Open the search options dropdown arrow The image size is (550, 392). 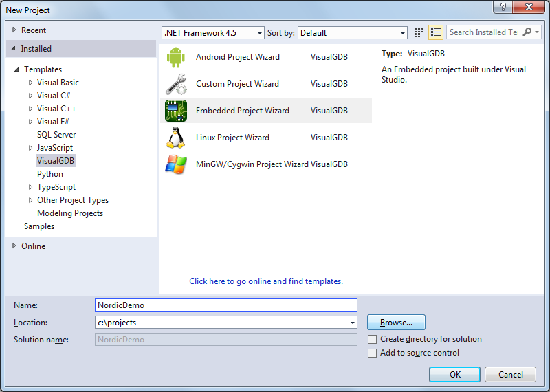tap(537, 32)
